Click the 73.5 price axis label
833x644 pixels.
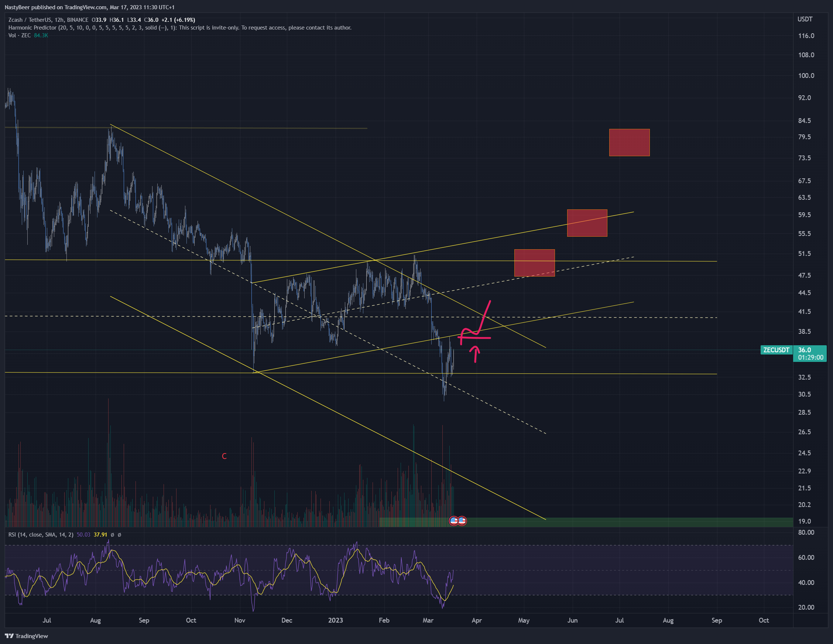(x=805, y=158)
